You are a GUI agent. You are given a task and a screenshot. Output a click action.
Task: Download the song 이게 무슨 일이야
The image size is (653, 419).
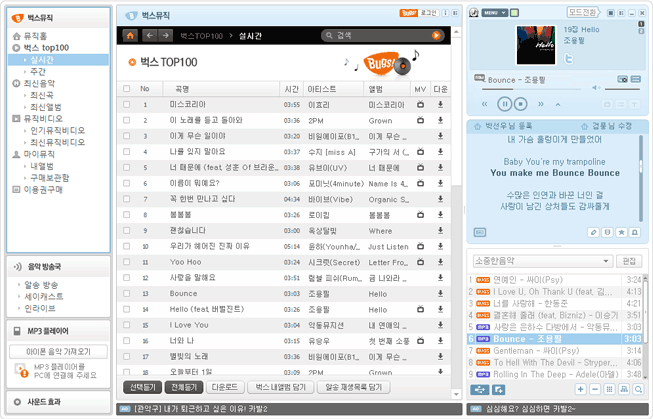[x=440, y=136]
